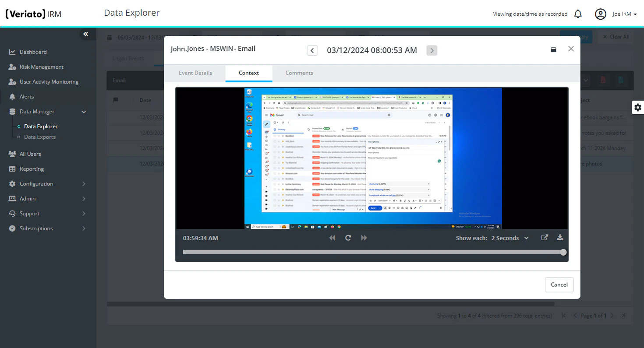The image size is (644, 348).
Task: Click the Cancel button
Action: (559, 285)
